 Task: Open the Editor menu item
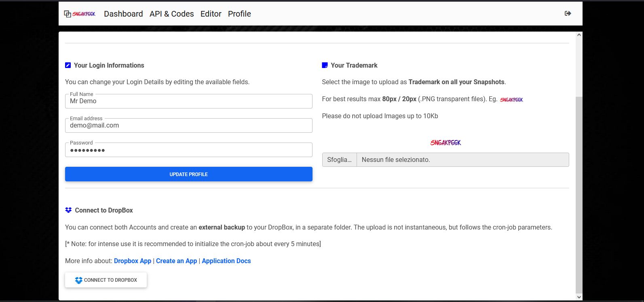[211, 14]
